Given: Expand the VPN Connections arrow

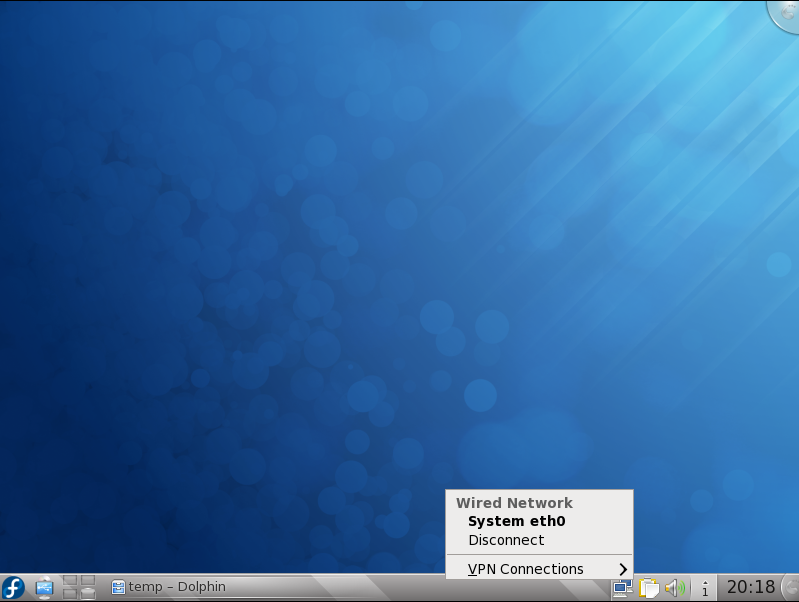Looking at the screenshot, I should click(x=623, y=569).
